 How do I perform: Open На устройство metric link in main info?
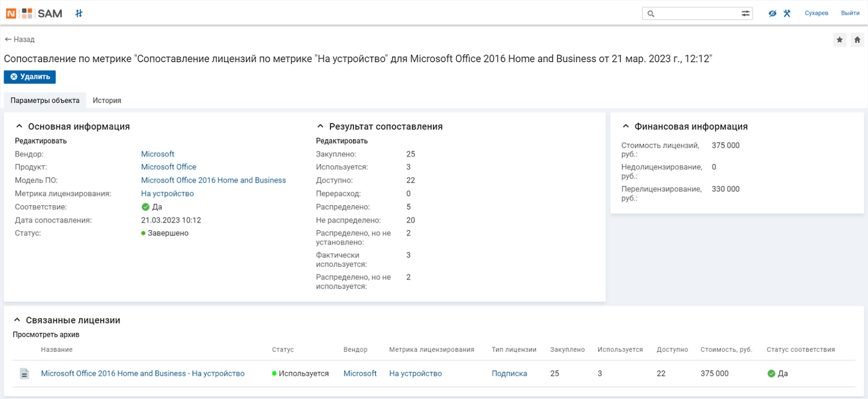pos(167,193)
